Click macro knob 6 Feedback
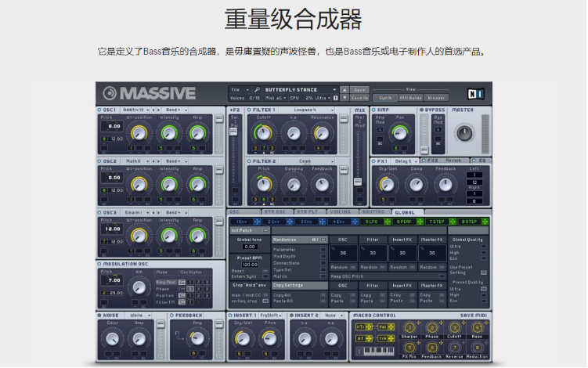Screen dimensions: 588x368 [x=431, y=348]
